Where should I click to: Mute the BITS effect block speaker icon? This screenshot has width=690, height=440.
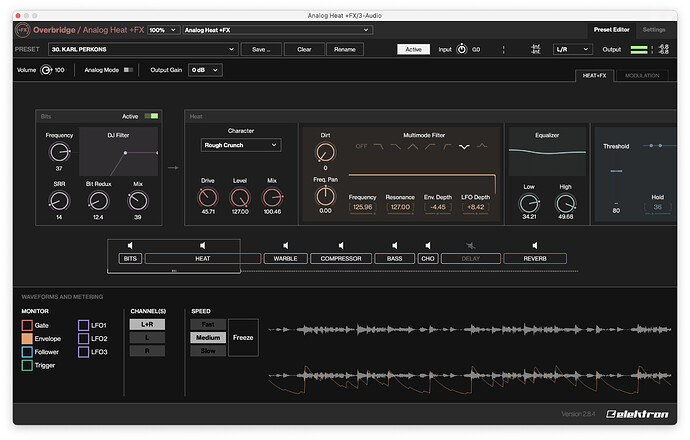click(x=130, y=245)
